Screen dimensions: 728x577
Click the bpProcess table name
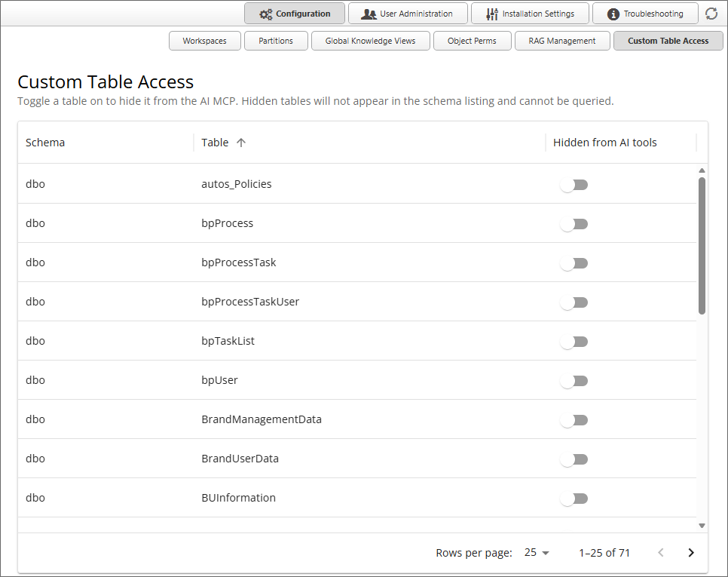pyautogui.click(x=227, y=223)
